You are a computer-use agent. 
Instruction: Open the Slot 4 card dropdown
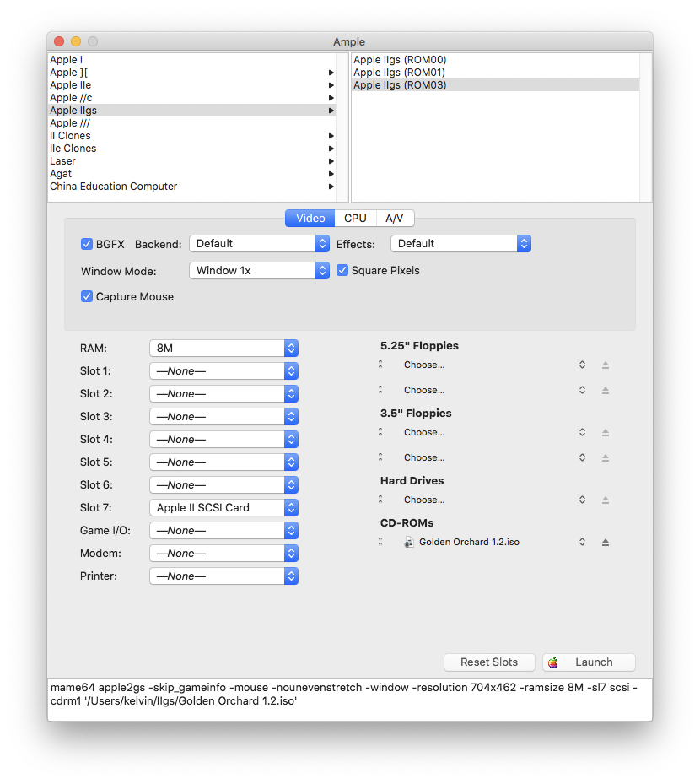pos(223,440)
